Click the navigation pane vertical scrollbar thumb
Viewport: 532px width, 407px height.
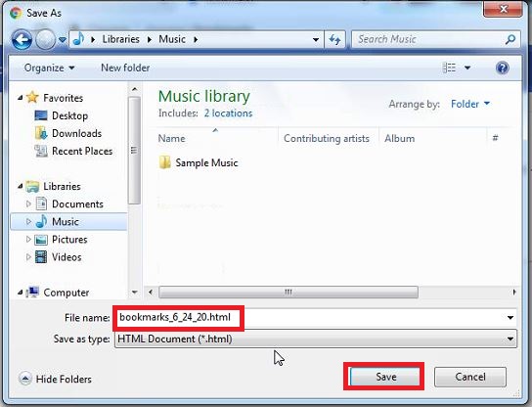click(x=134, y=151)
